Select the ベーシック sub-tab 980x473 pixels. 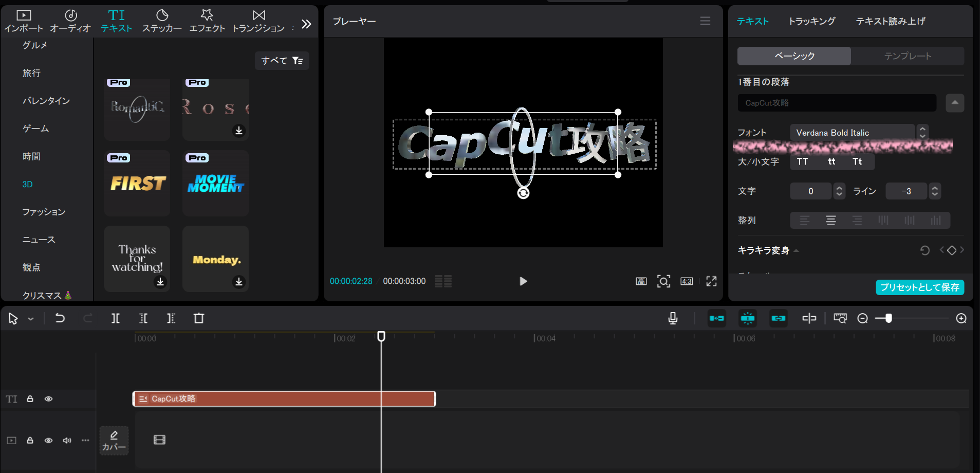click(794, 56)
